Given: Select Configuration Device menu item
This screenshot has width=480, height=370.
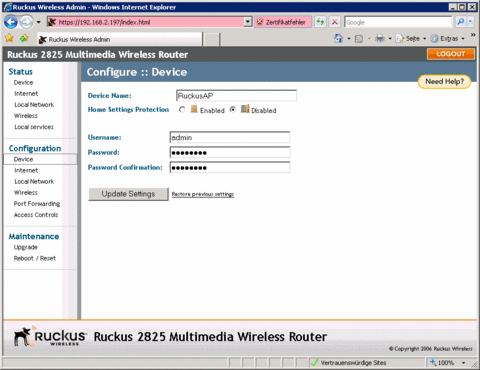Looking at the screenshot, I should point(40,159).
